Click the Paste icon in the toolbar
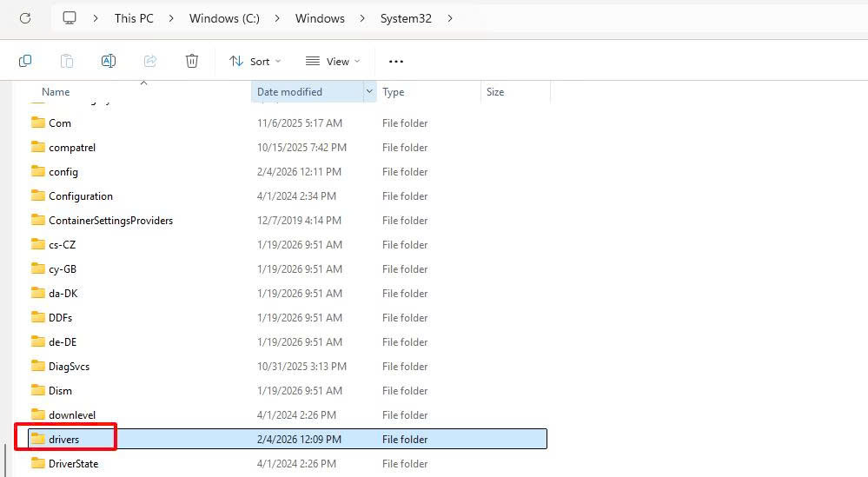The image size is (868, 477). (66, 61)
